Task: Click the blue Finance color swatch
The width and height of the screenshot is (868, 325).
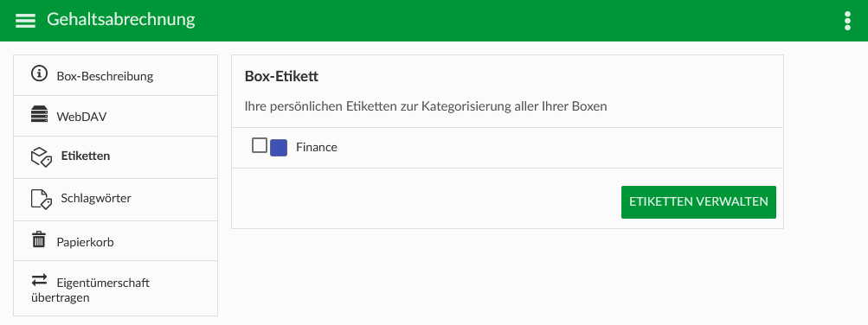Action: tap(279, 148)
